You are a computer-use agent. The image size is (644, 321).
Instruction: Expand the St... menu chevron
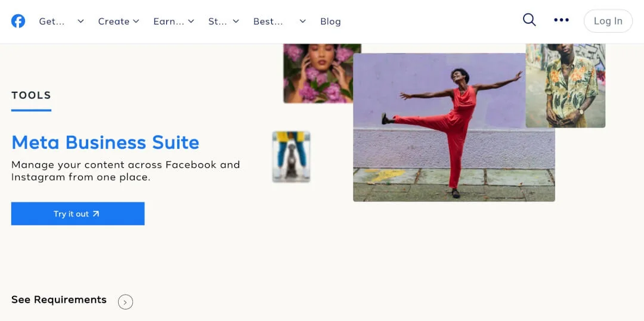point(236,21)
